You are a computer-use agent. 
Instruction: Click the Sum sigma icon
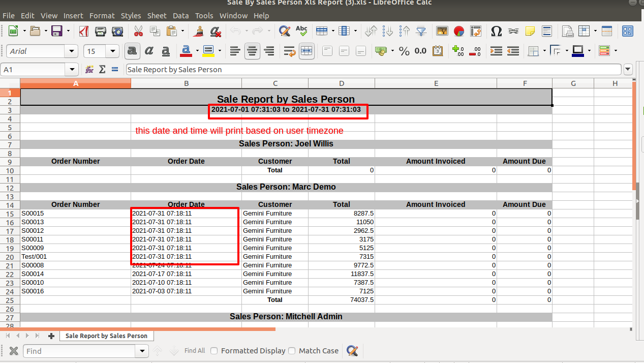tap(102, 69)
